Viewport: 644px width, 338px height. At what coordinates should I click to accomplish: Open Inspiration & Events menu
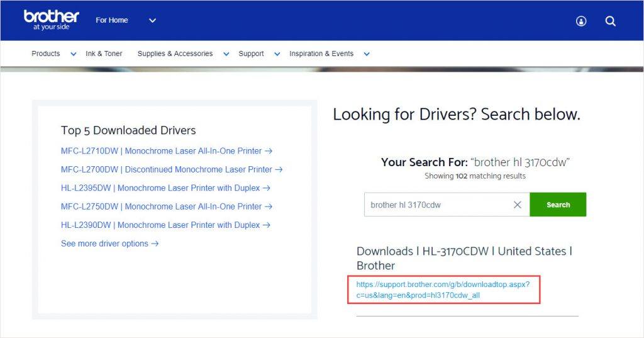tap(321, 54)
